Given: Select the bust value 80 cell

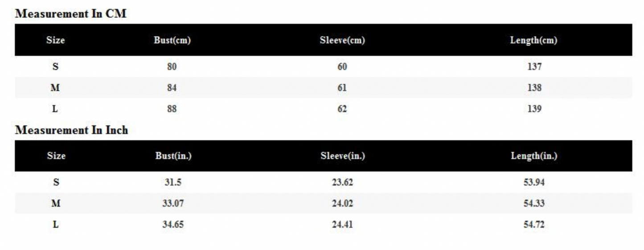Looking at the screenshot, I should (172, 67).
